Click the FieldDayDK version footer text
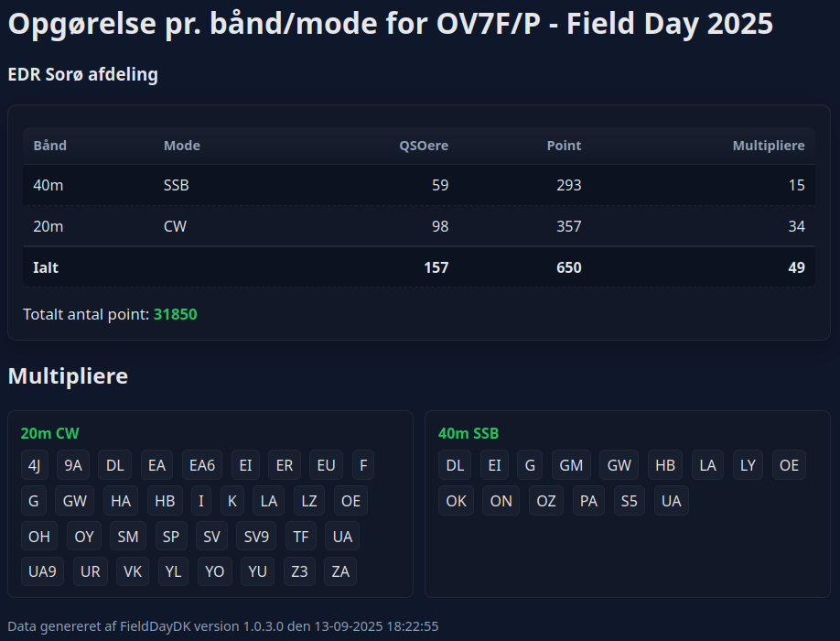 tap(223, 626)
